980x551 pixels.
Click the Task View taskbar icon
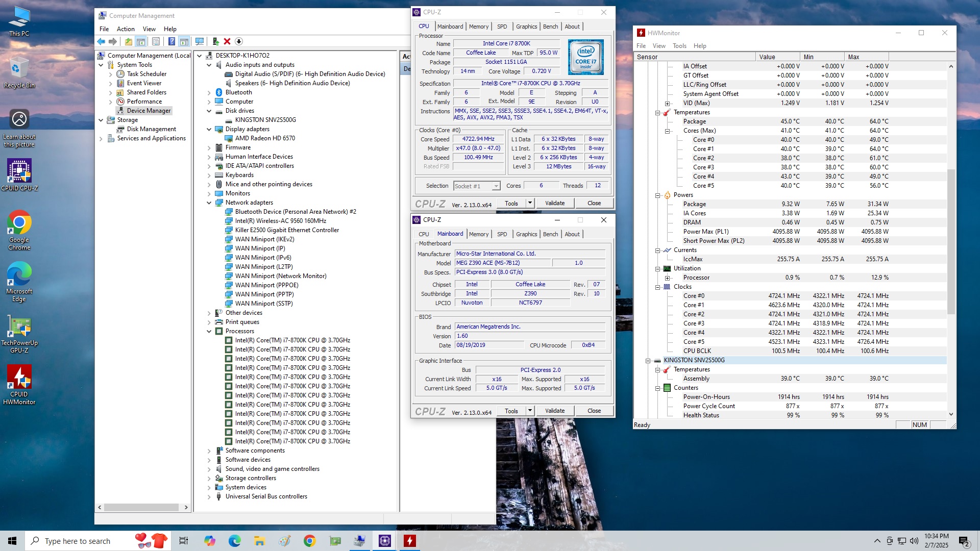184,541
